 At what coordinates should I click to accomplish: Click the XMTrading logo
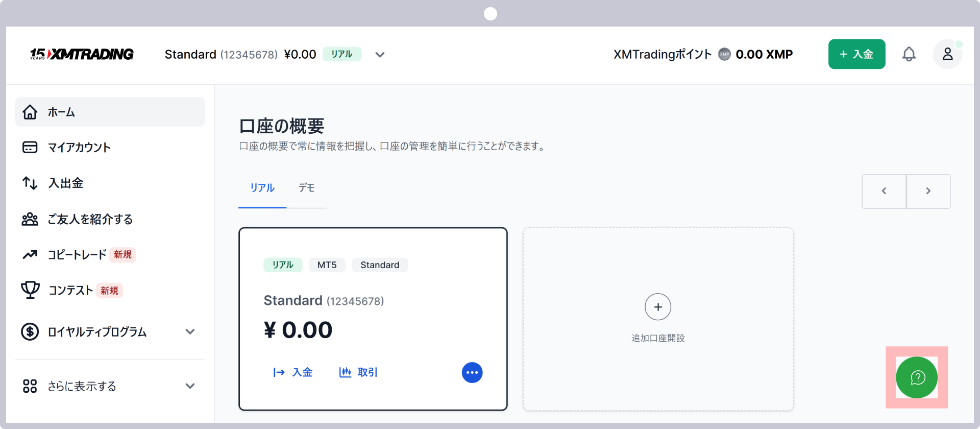tap(82, 54)
